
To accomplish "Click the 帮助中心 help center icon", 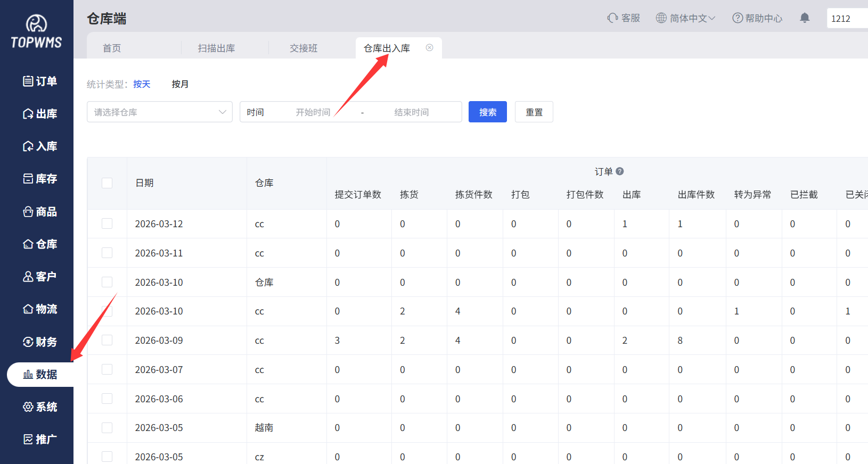I will tap(738, 18).
